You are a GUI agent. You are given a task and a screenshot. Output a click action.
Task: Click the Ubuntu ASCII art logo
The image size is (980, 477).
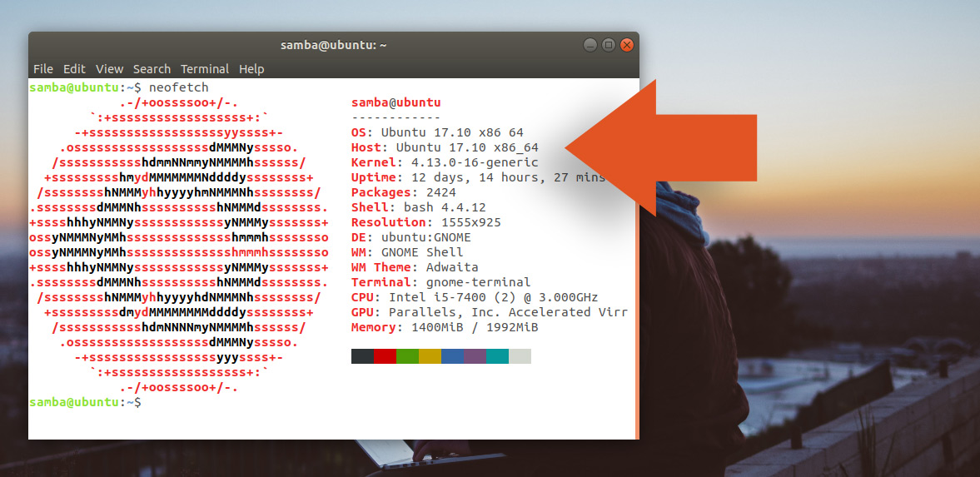[179, 245]
